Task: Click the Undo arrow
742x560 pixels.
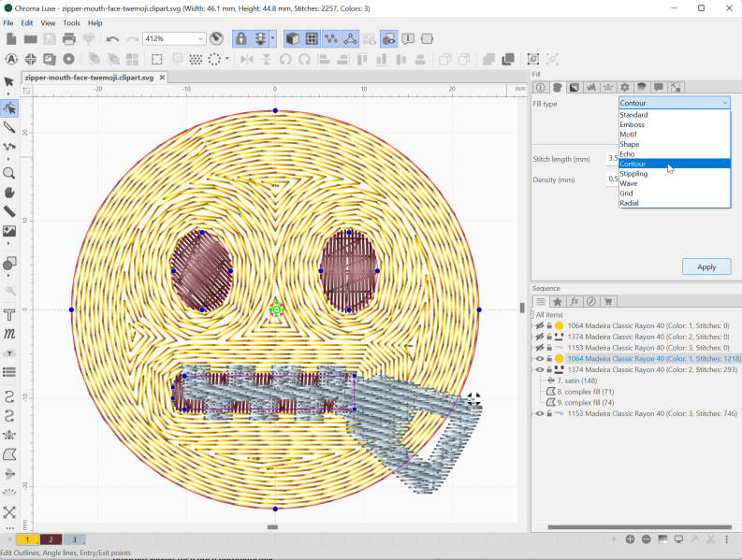Action: click(112, 38)
